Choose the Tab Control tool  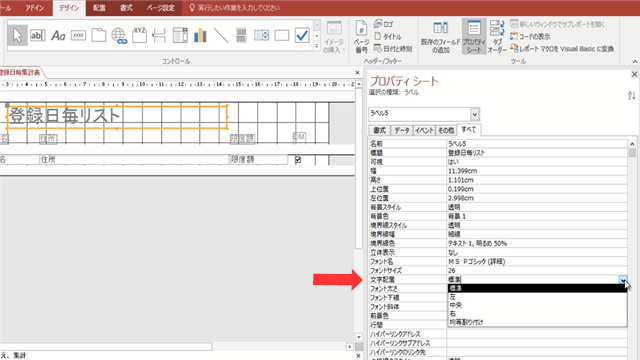[98, 36]
